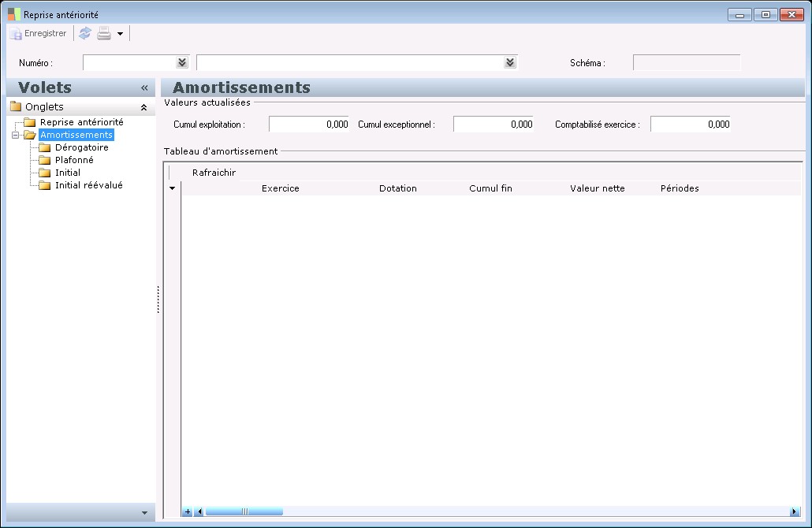Click the Enregistrer save button
Screen dimensions: 812x528
39,33
